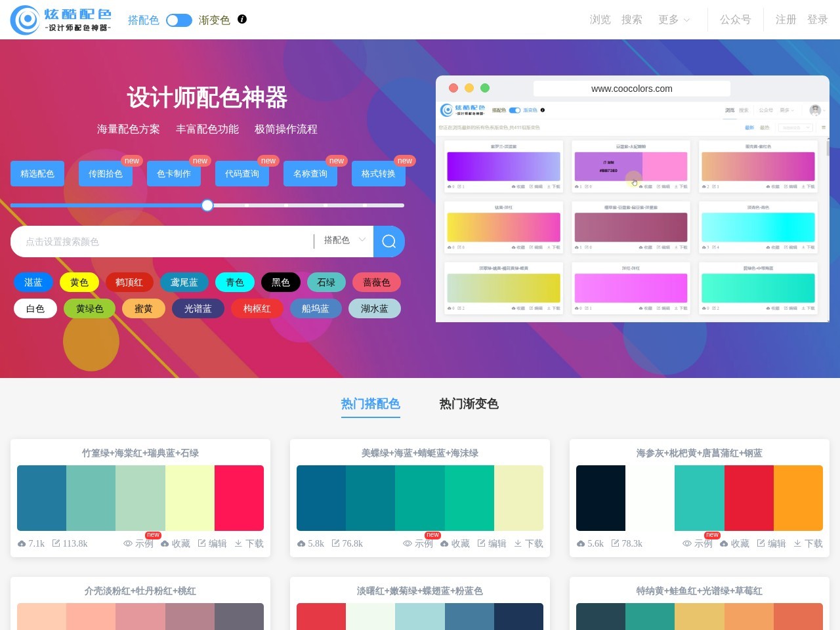This screenshot has height=630, width=840.
Task: Open the 色卡制作 tool
Action: pyautogui.click(x=174, y=174)
